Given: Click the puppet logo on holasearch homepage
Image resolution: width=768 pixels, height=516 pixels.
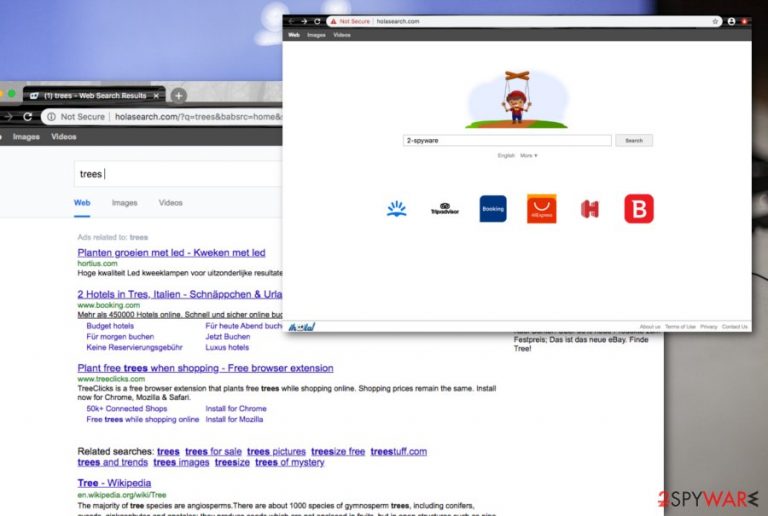Looking at the screenshot, I should pos(517,99).
